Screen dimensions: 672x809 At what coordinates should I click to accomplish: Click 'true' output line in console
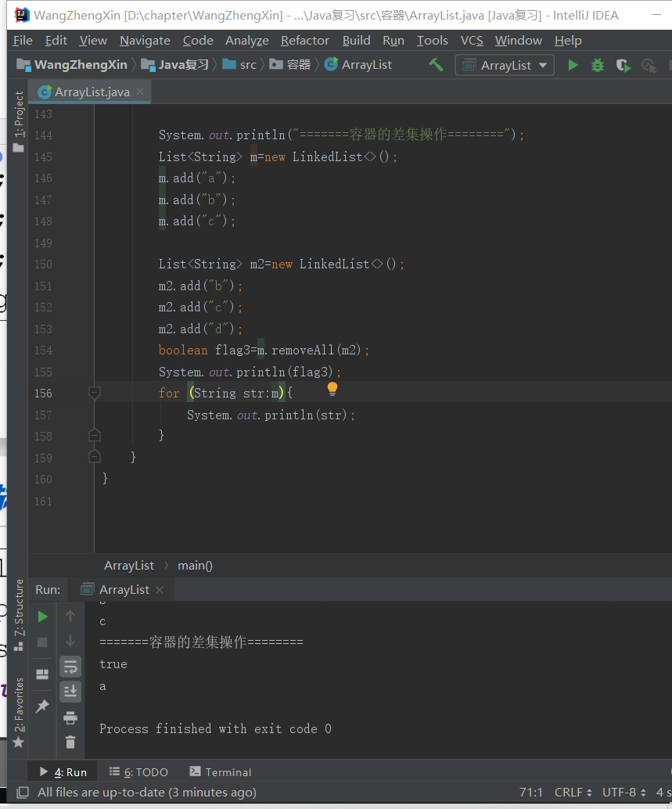click(113, 664)
